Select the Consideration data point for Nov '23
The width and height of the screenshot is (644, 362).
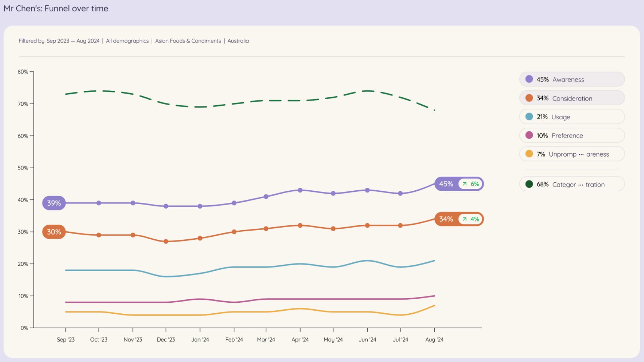(133, 235)
